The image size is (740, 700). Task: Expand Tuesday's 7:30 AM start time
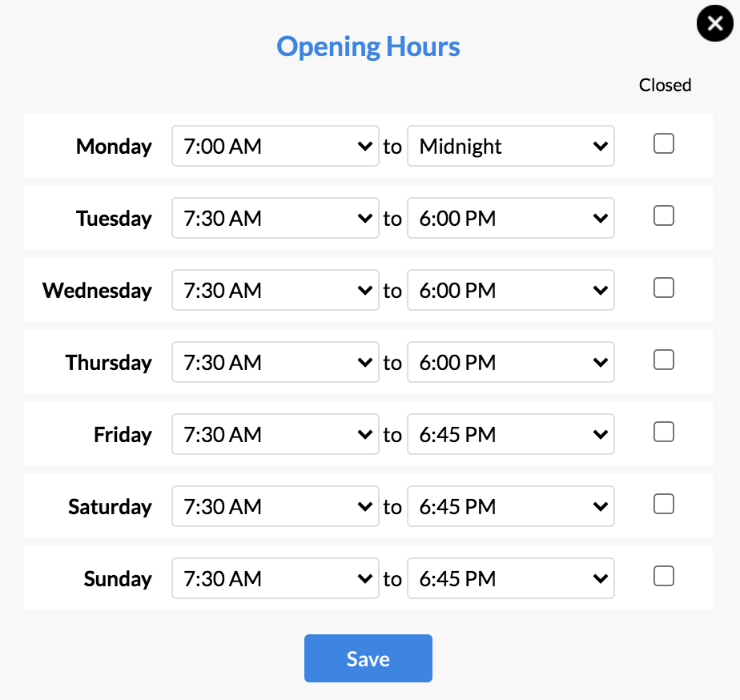click(275, 218)
